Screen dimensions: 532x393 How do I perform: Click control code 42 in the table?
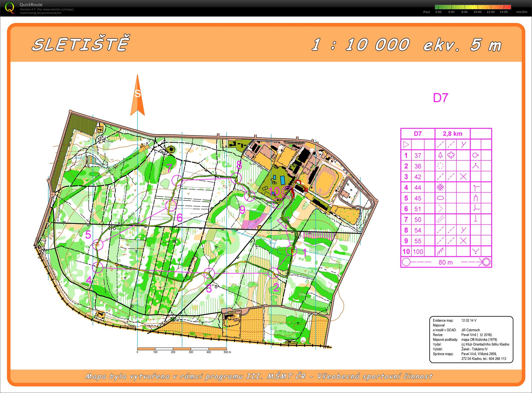418,177
